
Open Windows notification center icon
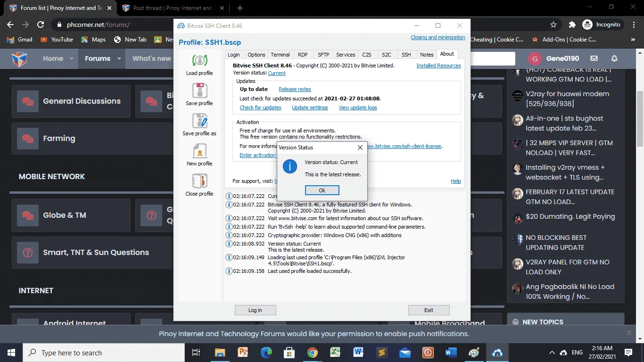click(628, 353)
